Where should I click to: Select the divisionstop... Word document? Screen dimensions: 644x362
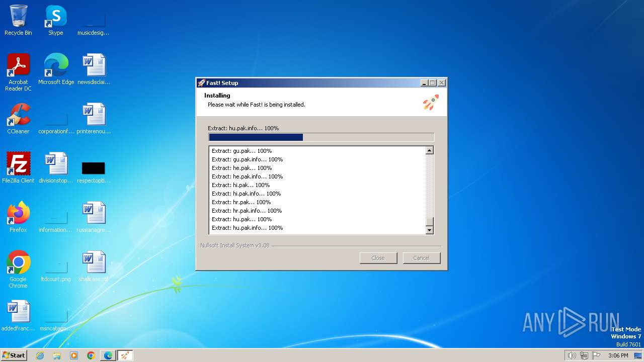tap(56, 168)
